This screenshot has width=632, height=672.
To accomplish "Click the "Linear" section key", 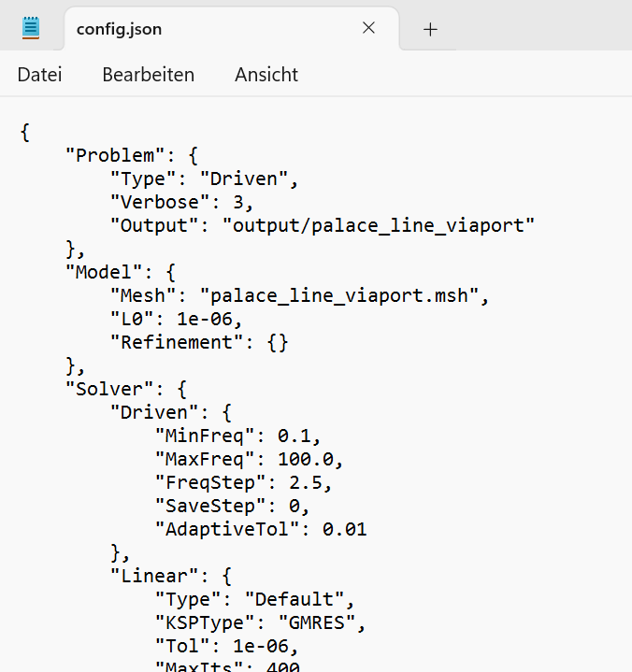I will coord(154,576).
